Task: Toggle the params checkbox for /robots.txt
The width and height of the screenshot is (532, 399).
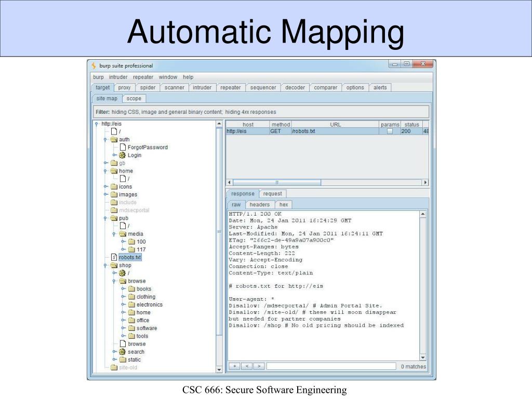Action: [x=390, y=131]
